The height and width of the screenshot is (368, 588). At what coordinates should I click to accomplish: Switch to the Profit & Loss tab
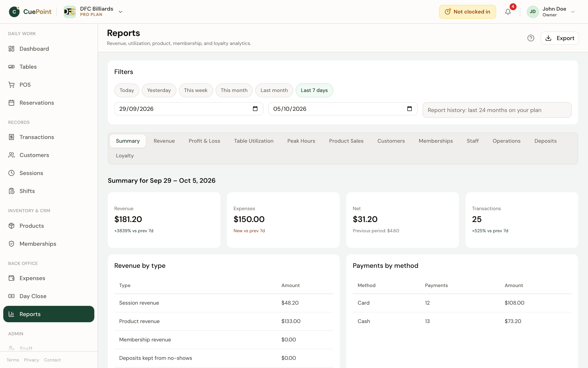click(204, 141)
